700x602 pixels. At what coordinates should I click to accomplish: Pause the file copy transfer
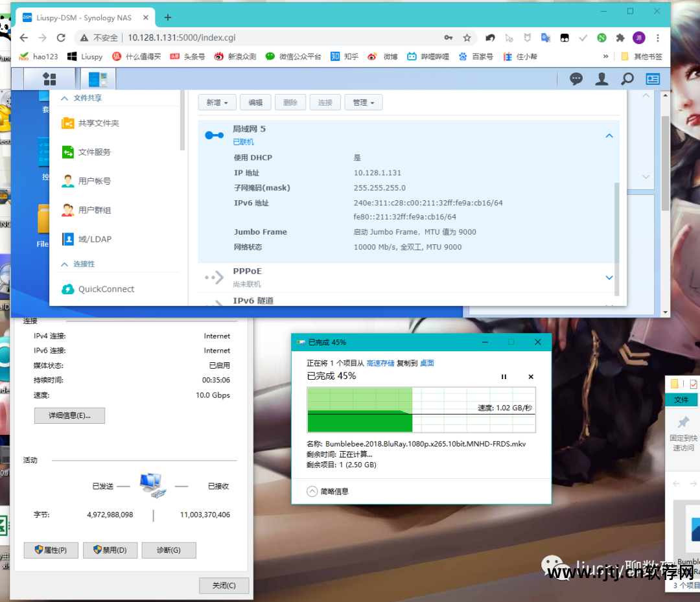pyautogui.click(x=504, y=376)
